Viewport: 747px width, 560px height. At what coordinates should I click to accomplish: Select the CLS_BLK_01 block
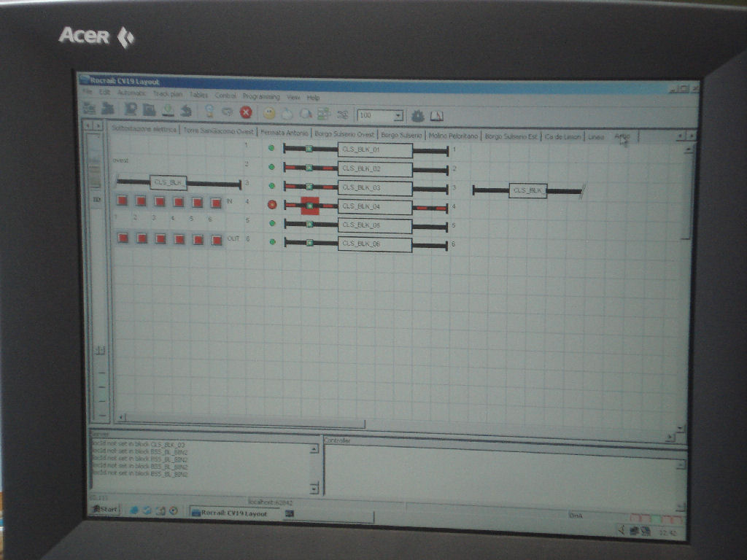coord(375,149)
